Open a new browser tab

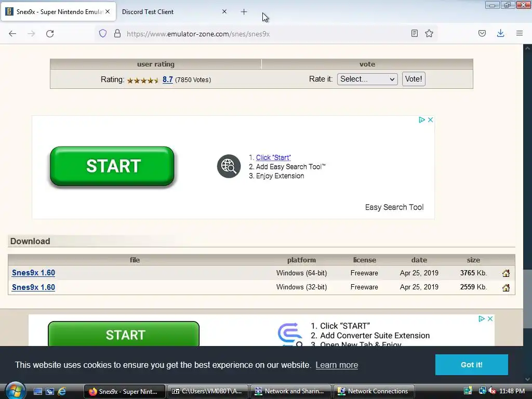coord(244,12)
